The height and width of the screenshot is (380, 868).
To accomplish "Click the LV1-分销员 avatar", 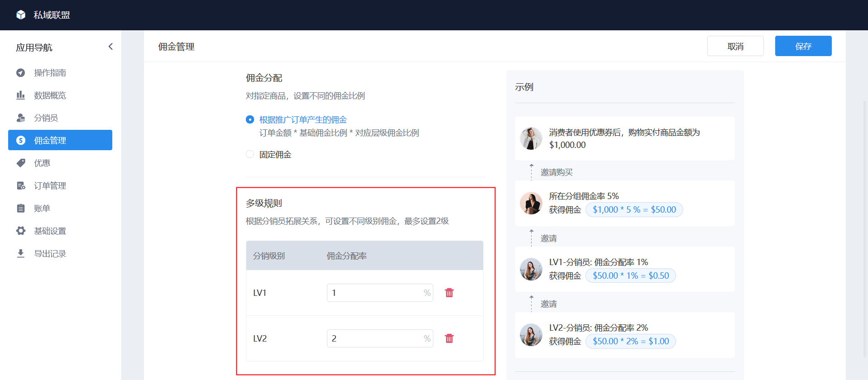I will 531,269.
